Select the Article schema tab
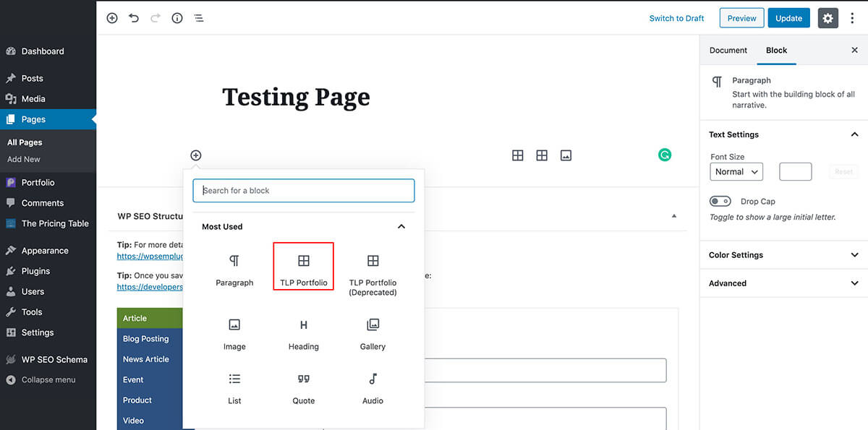This screenshot has height=430, width=868. click(x=150, y=319)
